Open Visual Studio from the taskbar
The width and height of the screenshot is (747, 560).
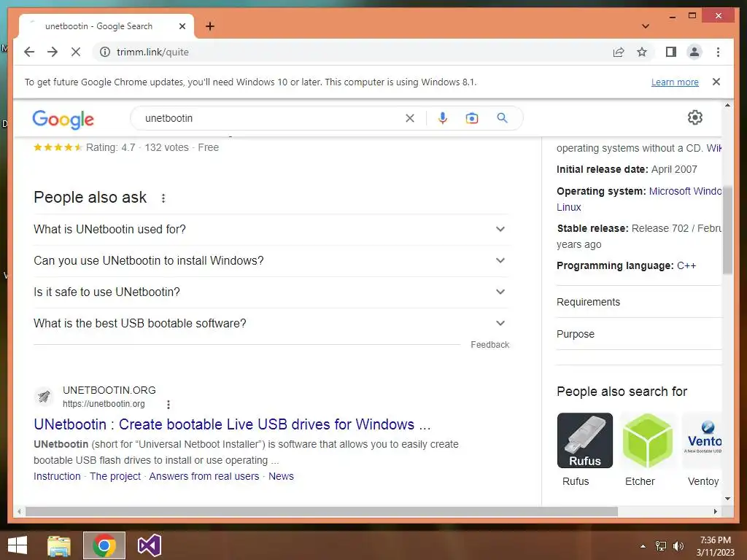(150, 545)
